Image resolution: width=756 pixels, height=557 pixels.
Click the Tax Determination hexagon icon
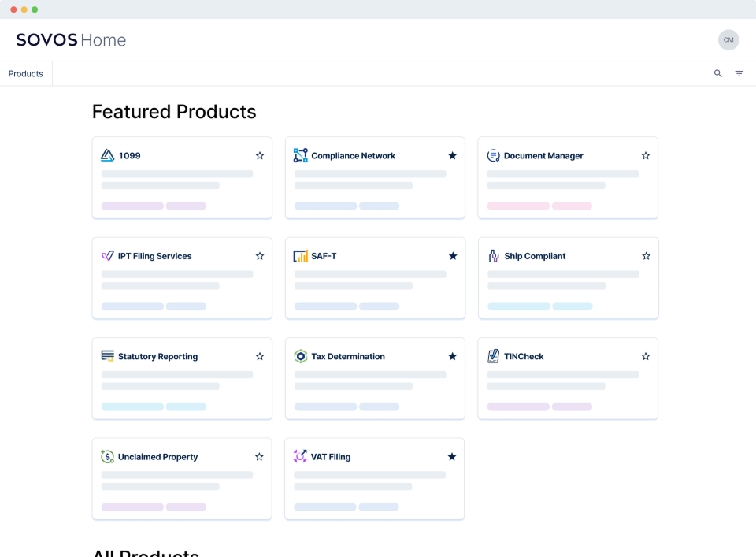click(x=301, y=356)
